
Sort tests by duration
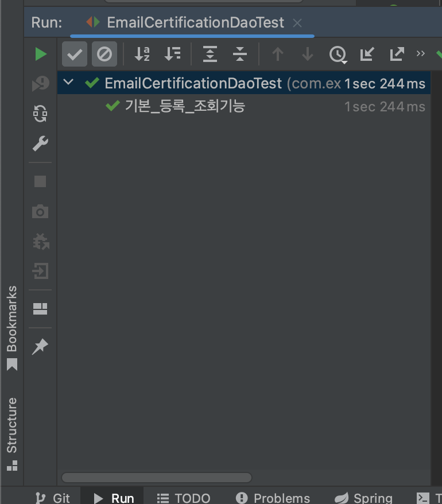pyautogui.click(x=172, y=54)
